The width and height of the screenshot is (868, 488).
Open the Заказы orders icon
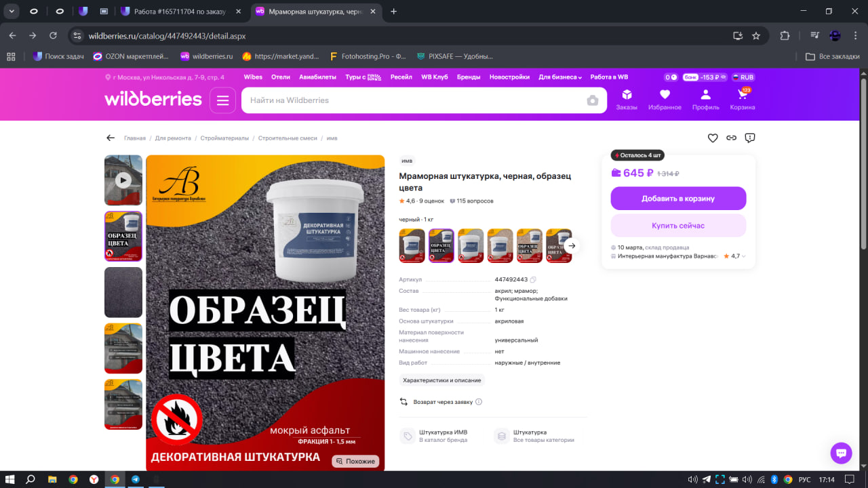coord(627,100)
